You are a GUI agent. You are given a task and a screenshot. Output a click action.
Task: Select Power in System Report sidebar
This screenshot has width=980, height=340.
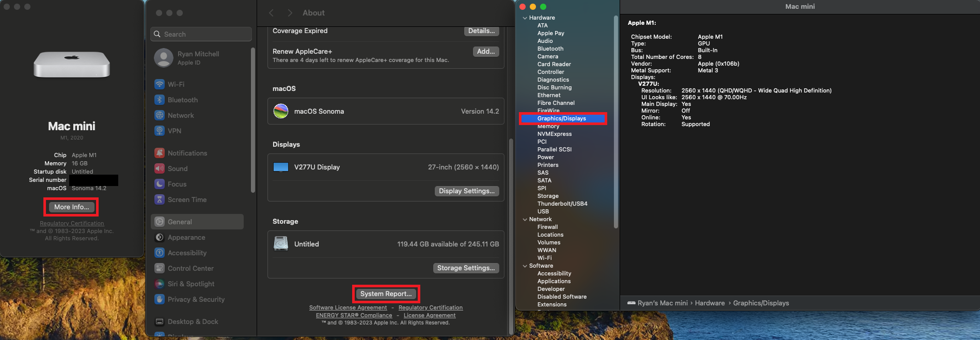[546, 157]
